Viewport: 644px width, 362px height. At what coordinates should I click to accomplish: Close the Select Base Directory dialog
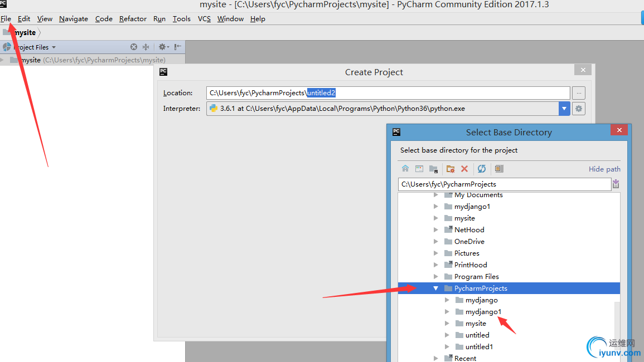click(x=619, y=130)
